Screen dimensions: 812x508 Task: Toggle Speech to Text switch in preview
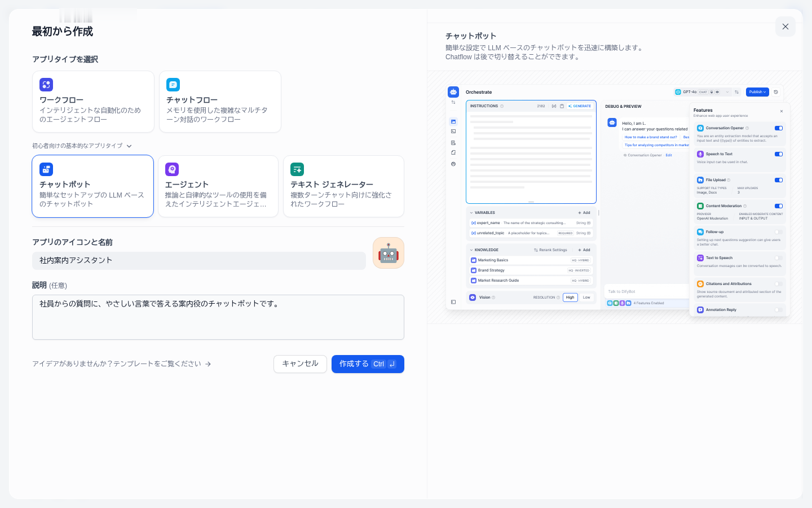point(779,154)
